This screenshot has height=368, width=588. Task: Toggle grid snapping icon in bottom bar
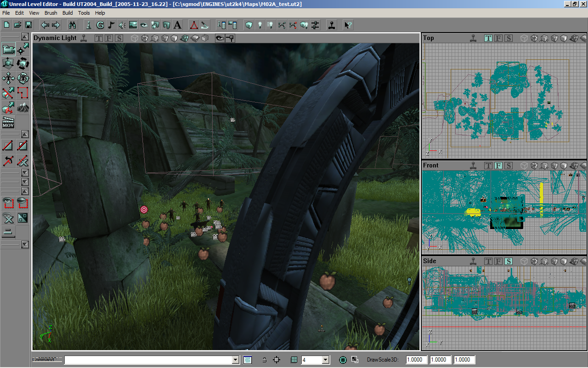[x=294, y=360]
